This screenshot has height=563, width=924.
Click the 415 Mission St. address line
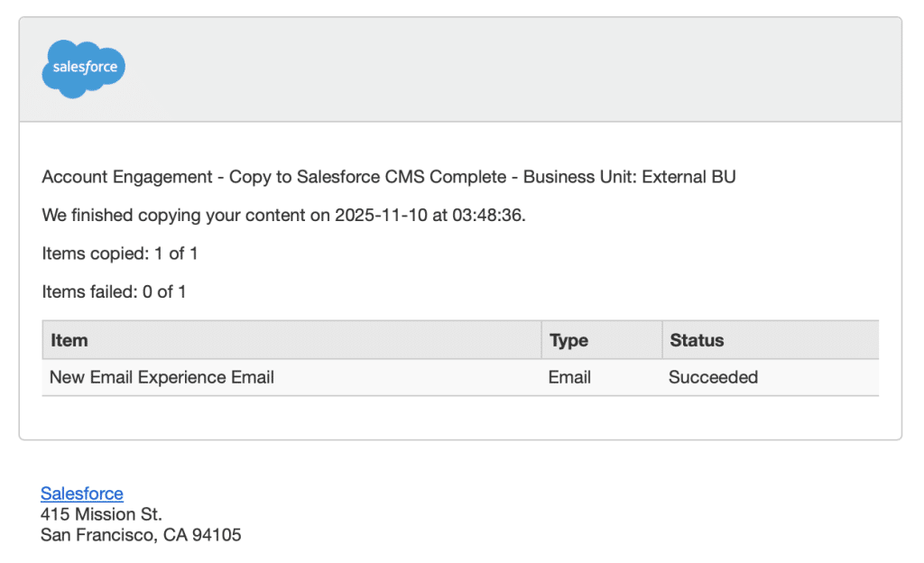tap(101, 514)
